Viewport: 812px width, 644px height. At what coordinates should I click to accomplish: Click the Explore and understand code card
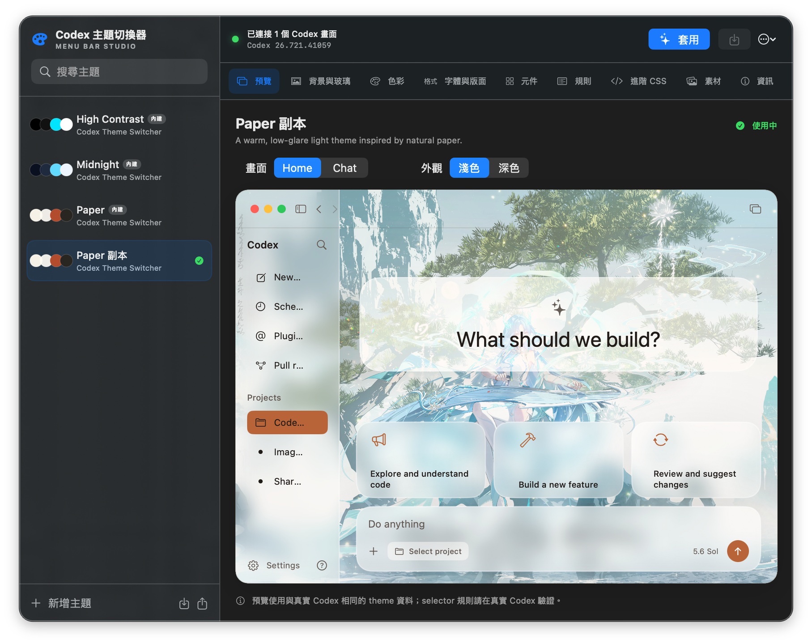[421, 460]
